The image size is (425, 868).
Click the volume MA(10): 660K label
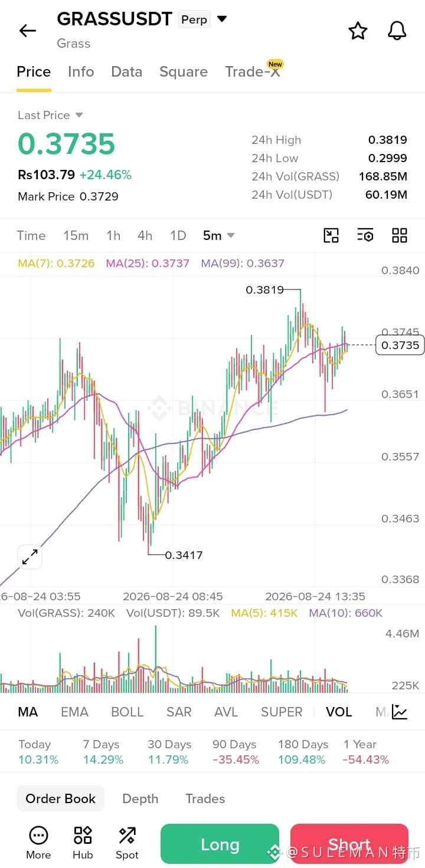346,613
